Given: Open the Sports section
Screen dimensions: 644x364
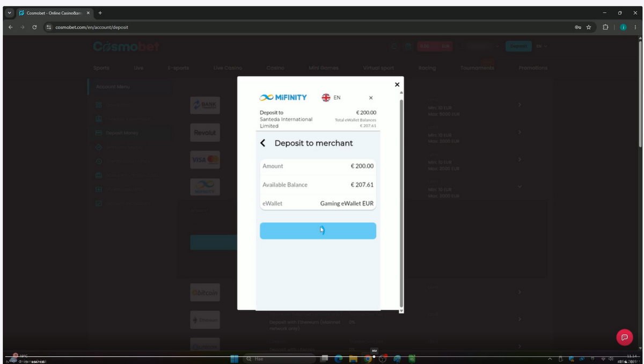Looking at the screenshot, I should pyautogui.click(x=101, y=68).
